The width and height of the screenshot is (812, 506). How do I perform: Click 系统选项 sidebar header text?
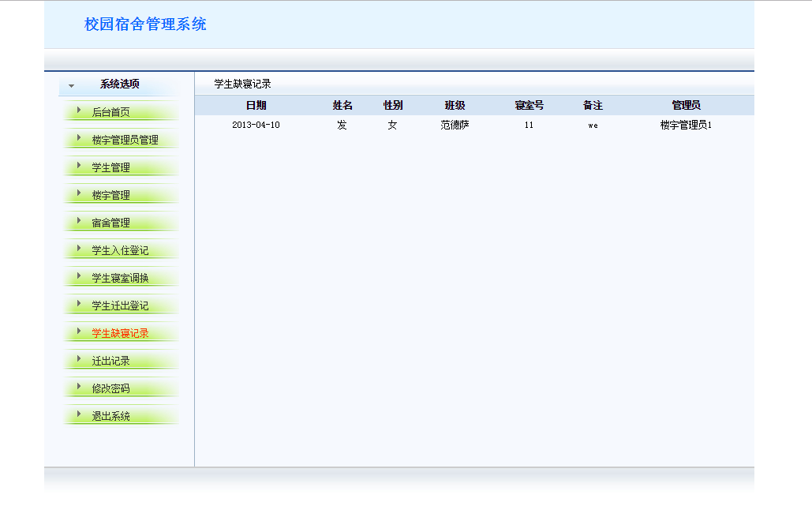tap(120, 84)
